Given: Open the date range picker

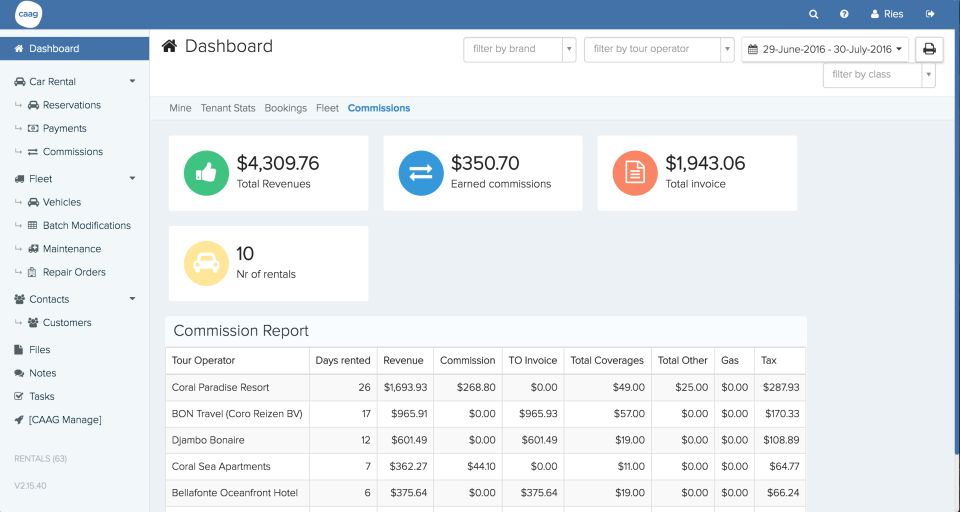Looking at the screenshot, I should point(824,49).
